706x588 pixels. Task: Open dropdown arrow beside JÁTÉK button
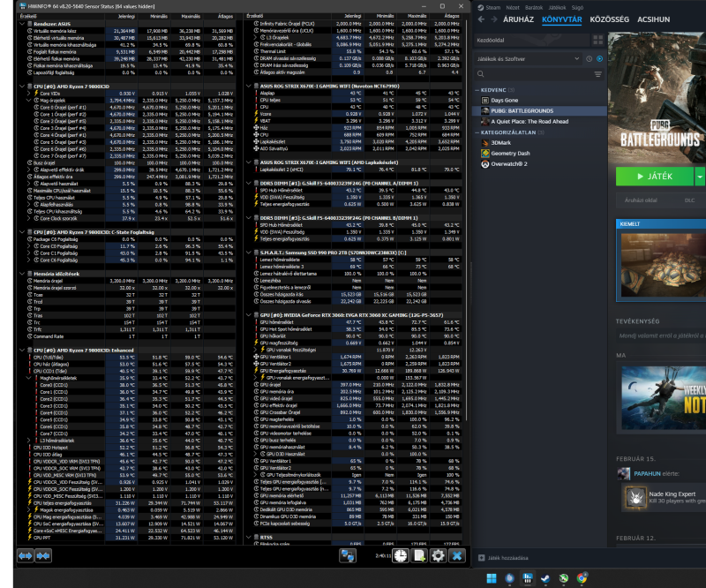tap(700, 177)
